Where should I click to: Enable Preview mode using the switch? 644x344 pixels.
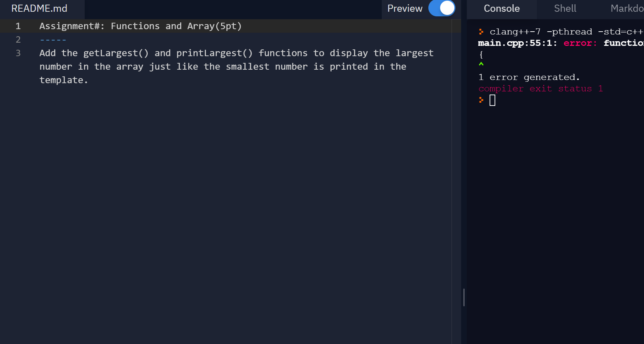(x=442, y=8)
